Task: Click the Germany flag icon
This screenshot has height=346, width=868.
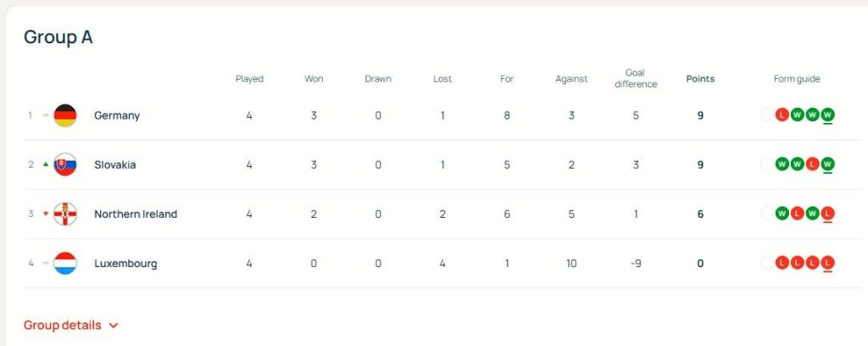Action: pyautogui.click(x=65, y=115)
